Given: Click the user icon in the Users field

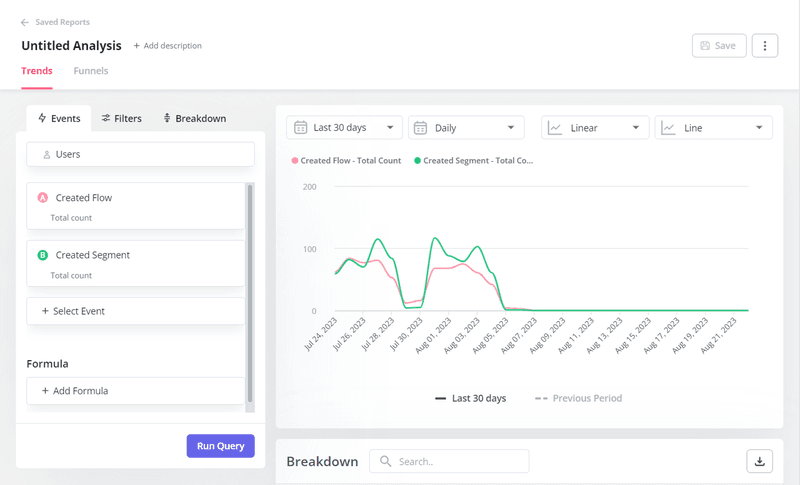Looking at the screenshot, I should pyautogui.click(x=47, y=155).
